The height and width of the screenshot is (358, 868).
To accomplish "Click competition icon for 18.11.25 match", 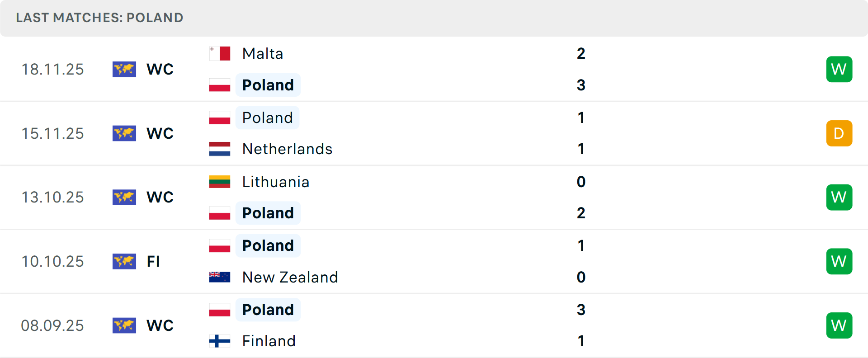I will click(x=124, y=69).
